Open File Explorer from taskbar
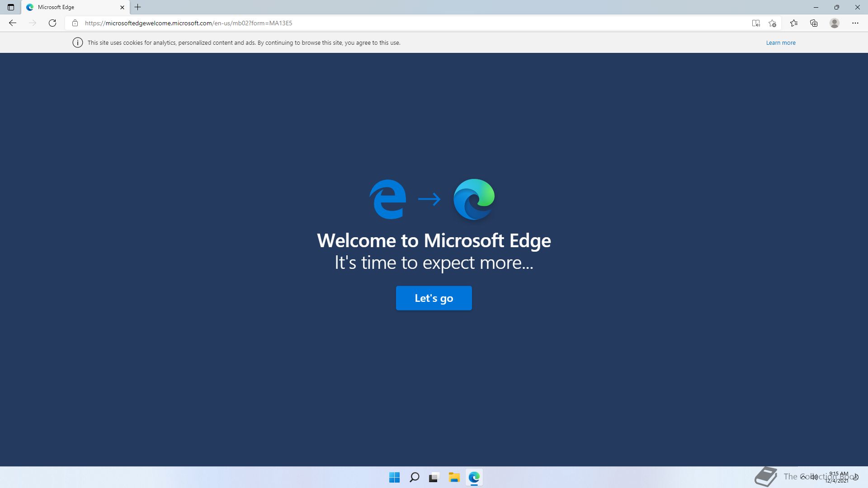 click(x=454, y=477)
